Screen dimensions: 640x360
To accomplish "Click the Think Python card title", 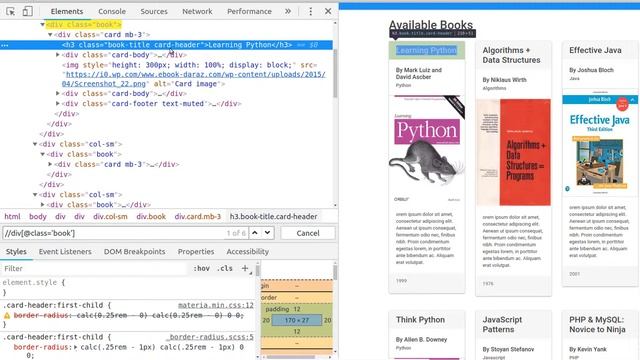I will pos(420,320).
